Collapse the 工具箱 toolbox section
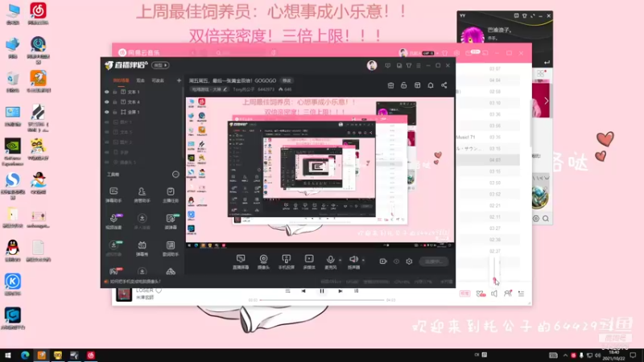644x362 pixels. click(x=175, y=175)
